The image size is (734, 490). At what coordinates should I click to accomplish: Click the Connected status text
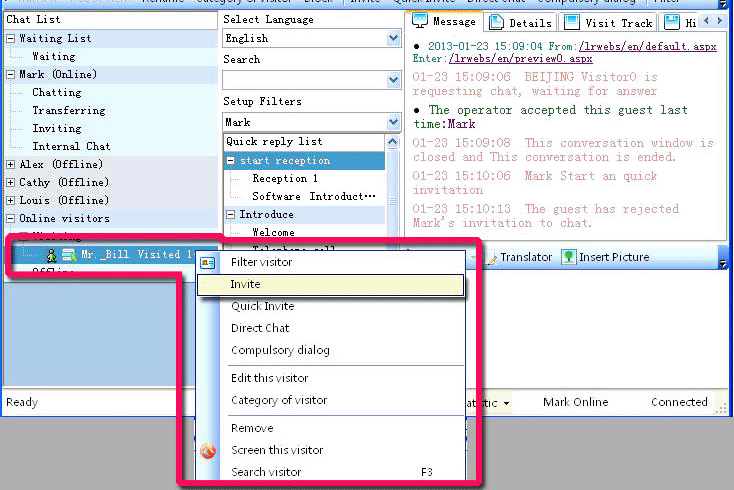tap(679, 402)
